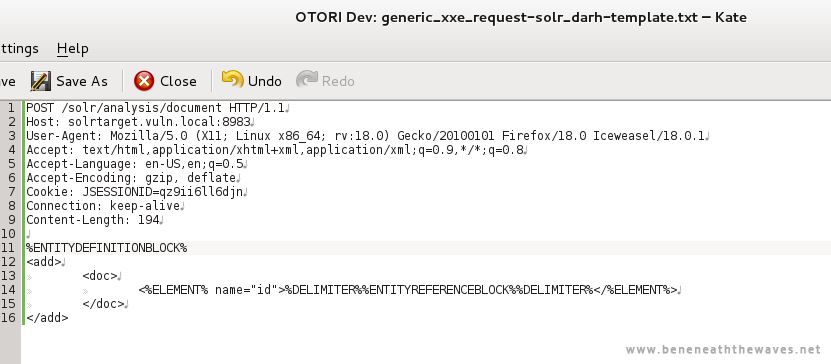Open the Help menu
831x364 pixels.
click(x=73, y=49)
